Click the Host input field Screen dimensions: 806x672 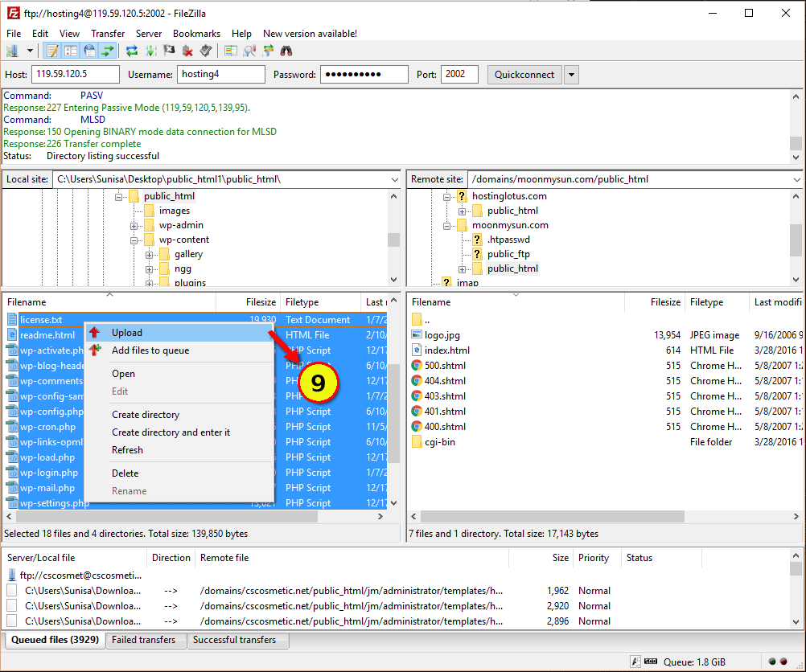pos(76,75)
